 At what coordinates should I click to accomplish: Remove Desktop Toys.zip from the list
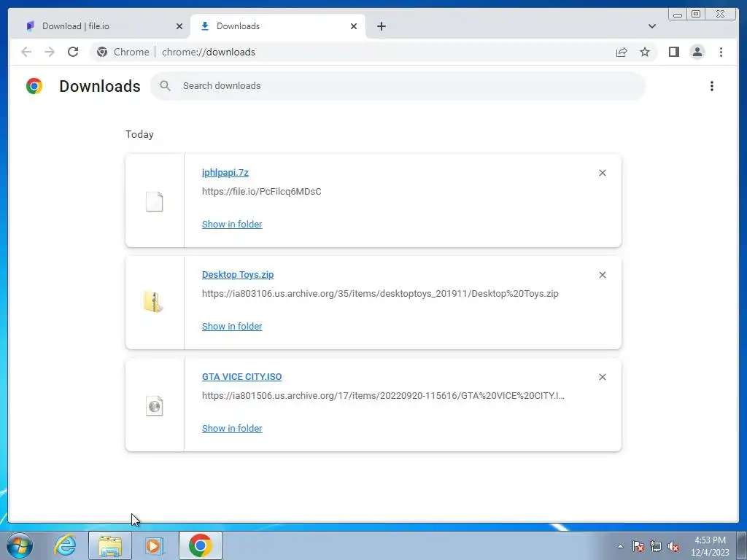[602, 275]
